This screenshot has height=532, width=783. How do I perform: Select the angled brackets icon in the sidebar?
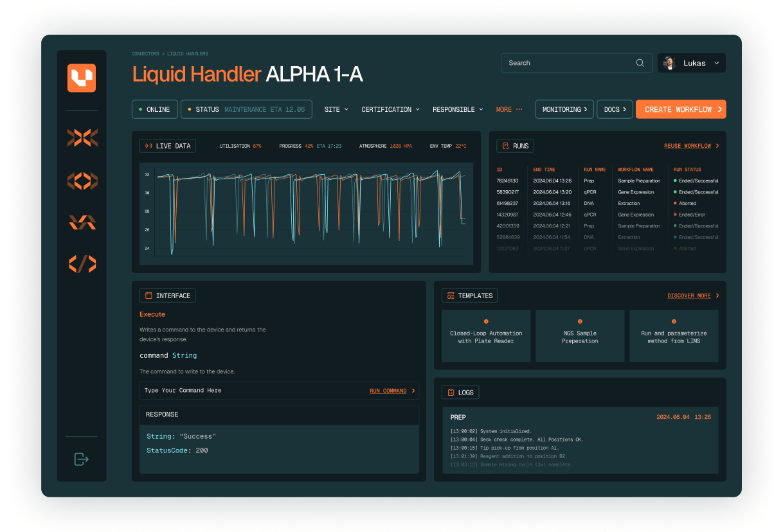(x=82, y=181)
